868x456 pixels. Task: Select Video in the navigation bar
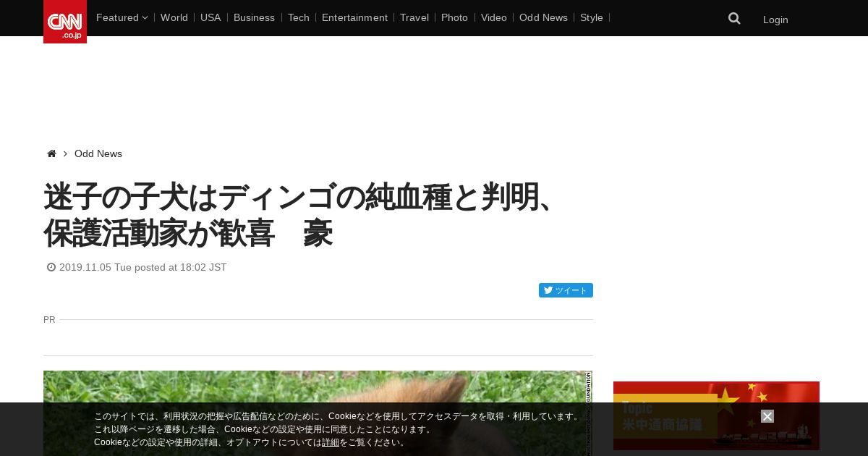pos(494,17)
